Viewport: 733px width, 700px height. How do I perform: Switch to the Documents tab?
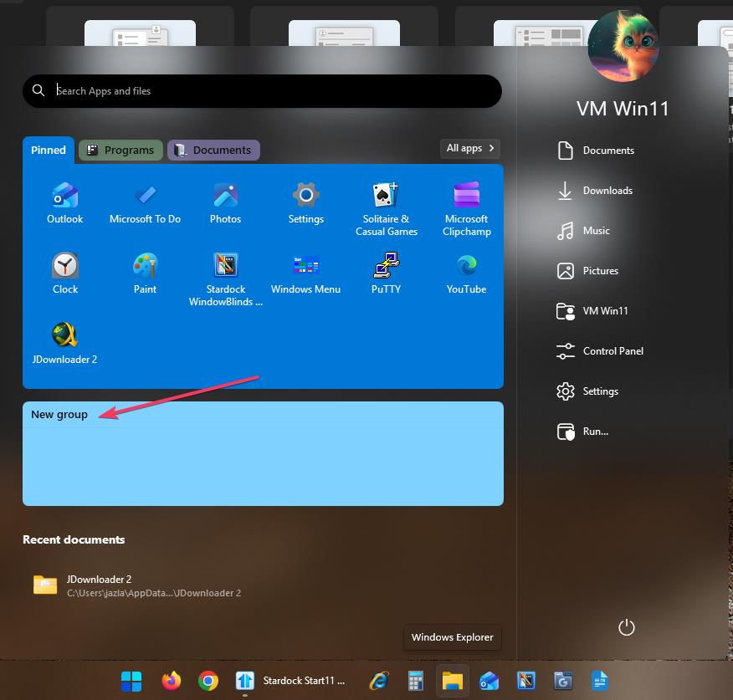coord(213,151)
